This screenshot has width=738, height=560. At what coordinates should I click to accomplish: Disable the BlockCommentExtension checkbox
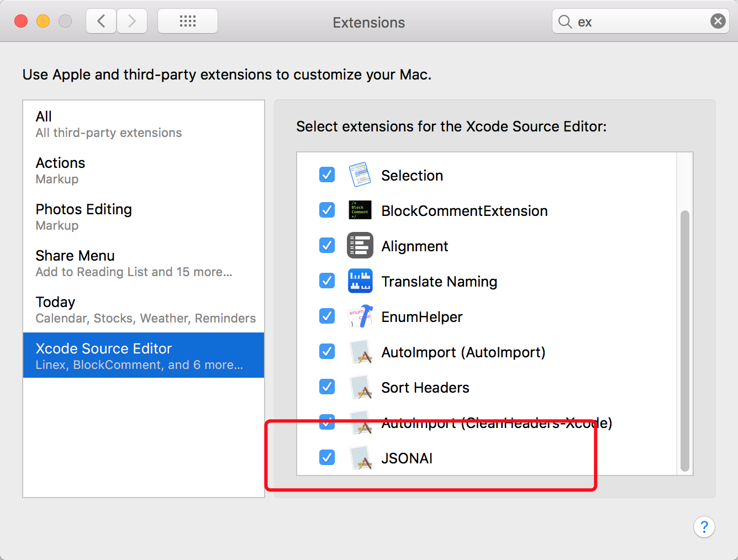tap(327, 210)
